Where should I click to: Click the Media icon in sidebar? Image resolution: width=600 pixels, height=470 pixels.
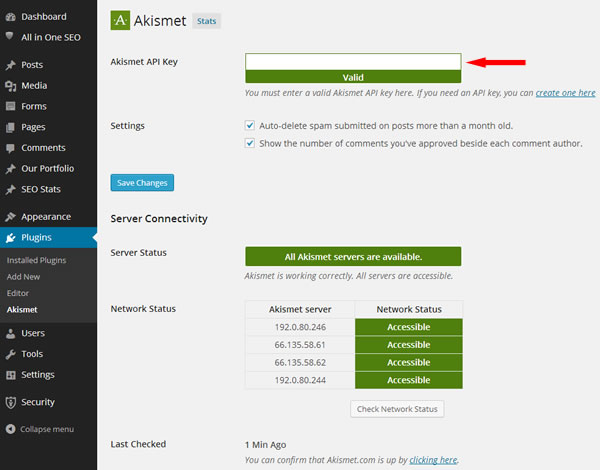[x=10, y=86]
